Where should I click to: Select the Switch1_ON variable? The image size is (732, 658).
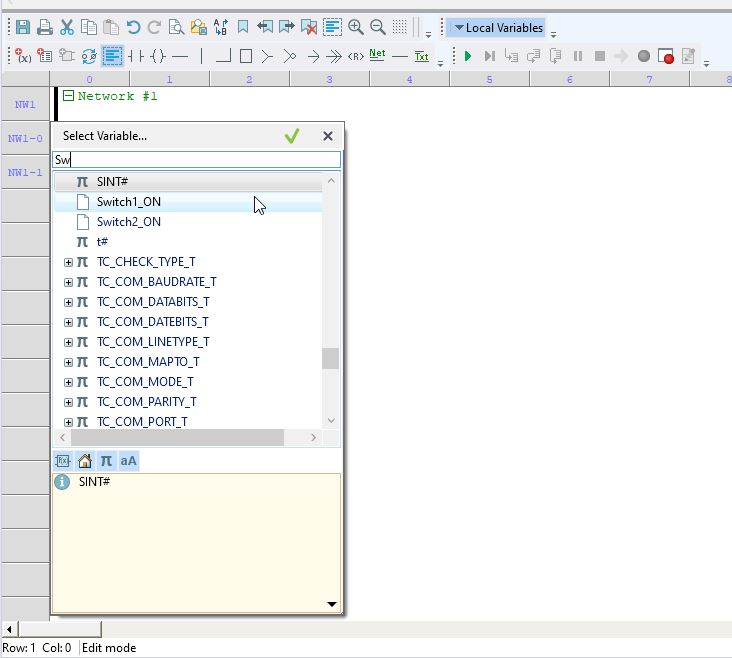click(x=188, y=202)
